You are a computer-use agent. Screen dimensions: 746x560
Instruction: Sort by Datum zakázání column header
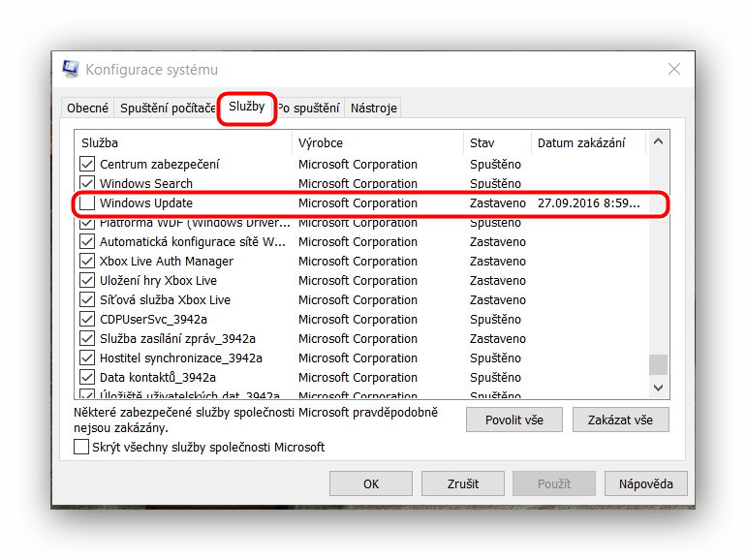[588, 142]
